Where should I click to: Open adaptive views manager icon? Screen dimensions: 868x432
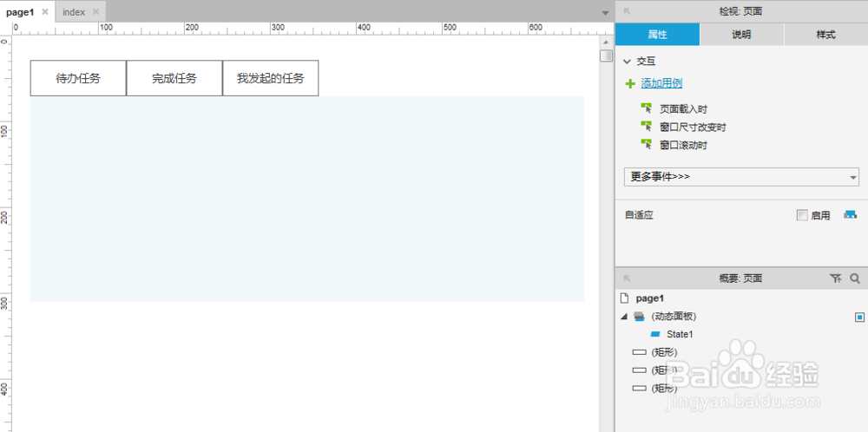tap(850, 215)
